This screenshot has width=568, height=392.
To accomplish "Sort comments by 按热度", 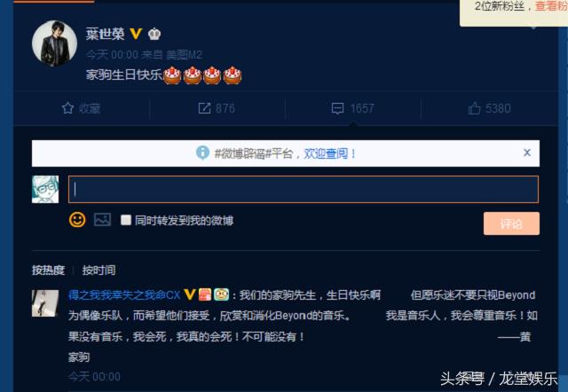I will click(x=48, y=270).
